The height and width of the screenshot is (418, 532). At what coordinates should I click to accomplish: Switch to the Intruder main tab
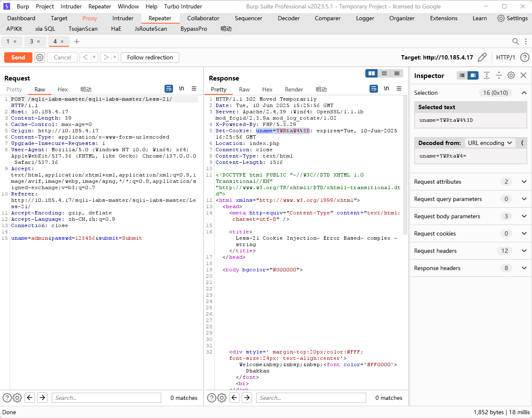[x=122, y=18]
